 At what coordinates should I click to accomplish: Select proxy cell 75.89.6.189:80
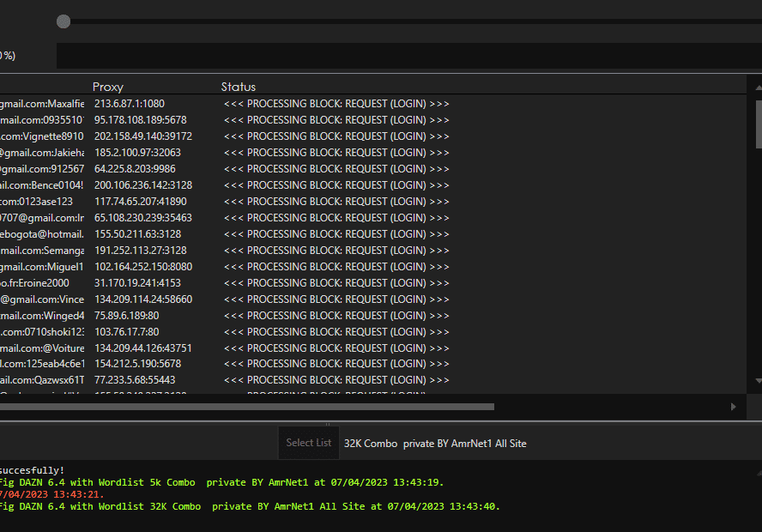pyautogui.click(x=126, y=316)
